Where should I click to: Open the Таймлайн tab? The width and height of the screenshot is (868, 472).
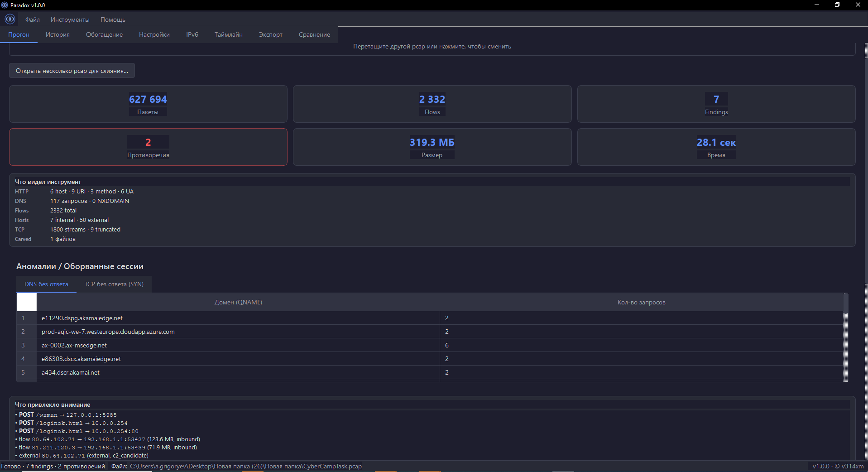pyautogui.click(x=229, y=35)
